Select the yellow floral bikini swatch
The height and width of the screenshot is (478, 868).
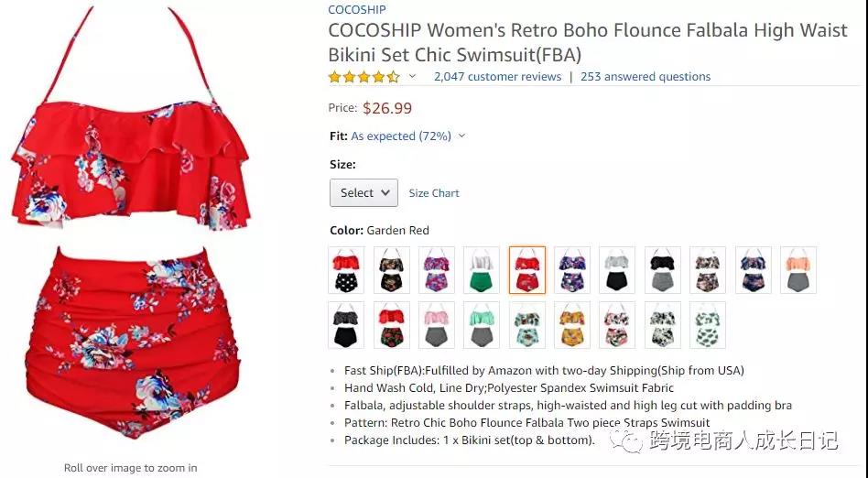(572, 325)
